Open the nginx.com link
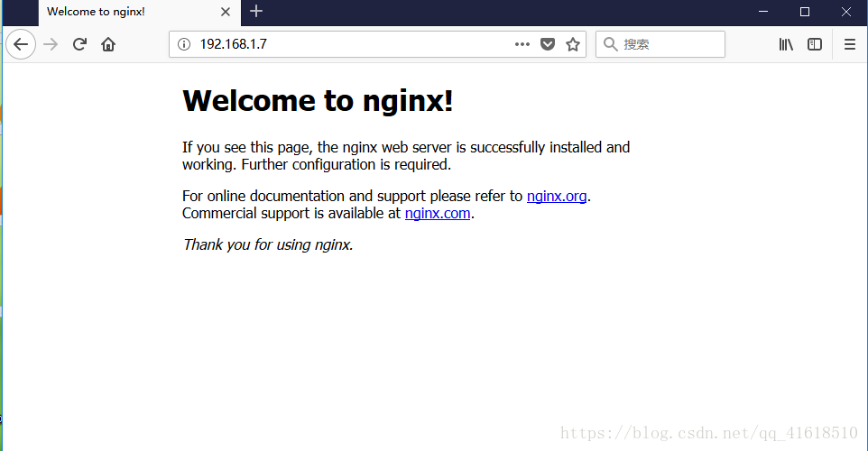 438,214
